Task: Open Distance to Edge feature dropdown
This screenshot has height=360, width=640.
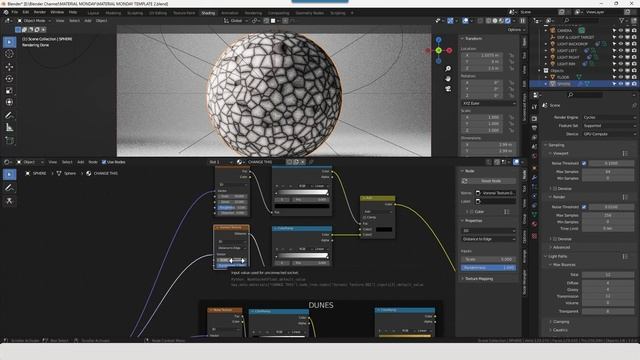Action: pos(489,239)
